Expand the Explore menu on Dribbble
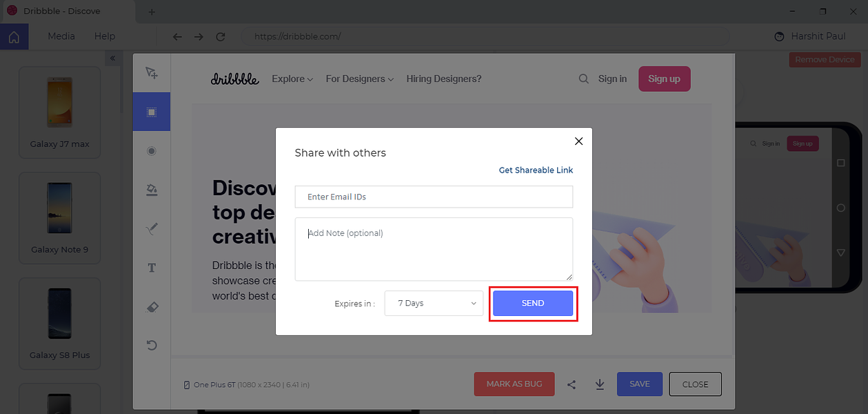868x414 pixels. (x=292, y=79)
